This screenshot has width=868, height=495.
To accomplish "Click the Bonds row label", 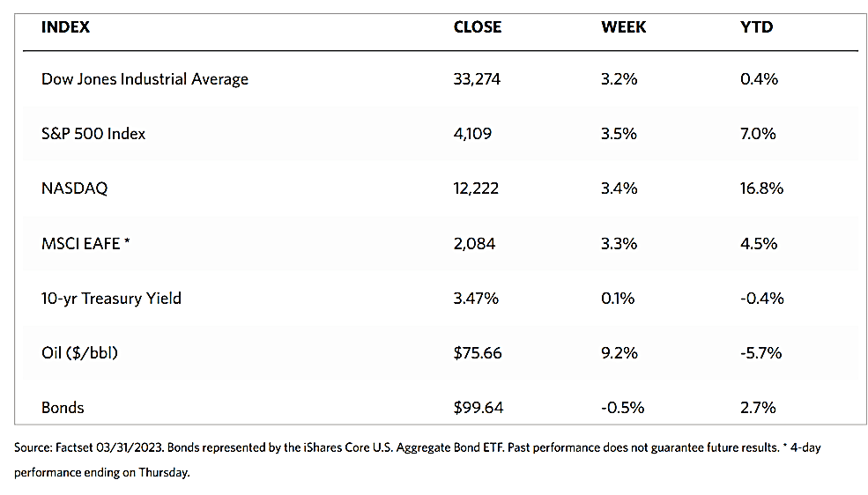I will click(63, 408).
